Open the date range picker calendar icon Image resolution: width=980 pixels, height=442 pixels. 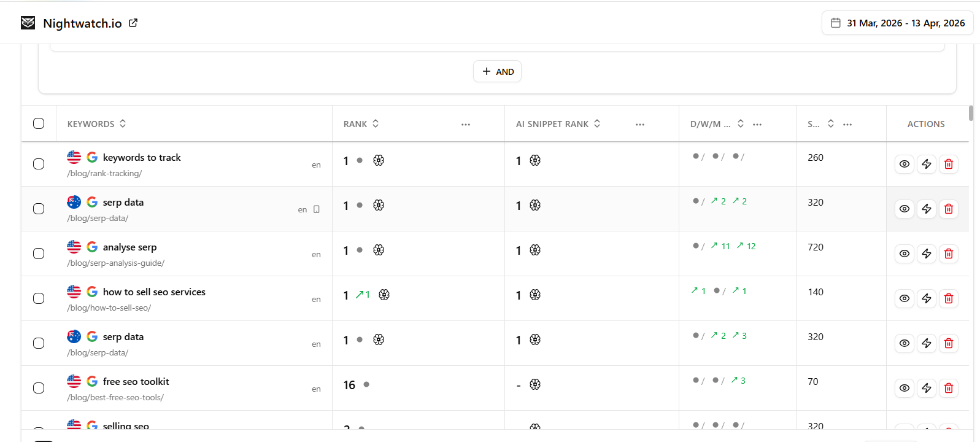[835, 23]
